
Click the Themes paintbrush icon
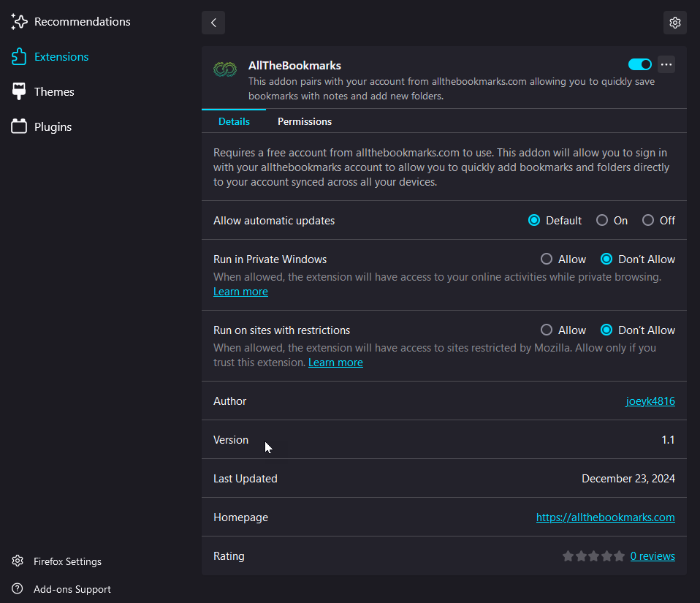19,91
